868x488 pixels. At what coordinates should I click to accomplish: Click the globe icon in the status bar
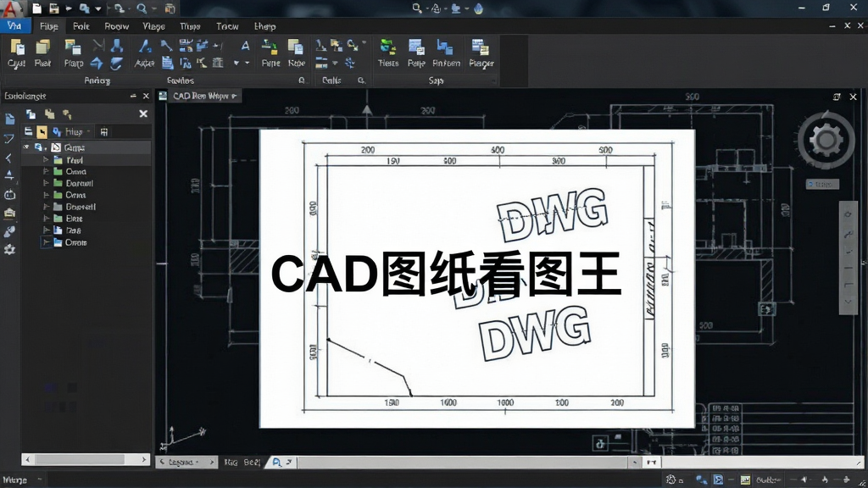click(671, 480)
